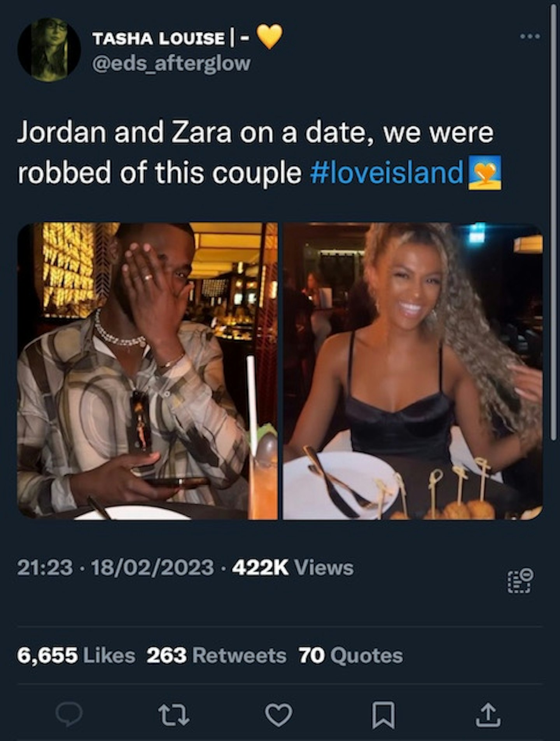Screen dimensions: 560x741
Task: Click the tweet analytics icon beside views
Action: point(520,581)
